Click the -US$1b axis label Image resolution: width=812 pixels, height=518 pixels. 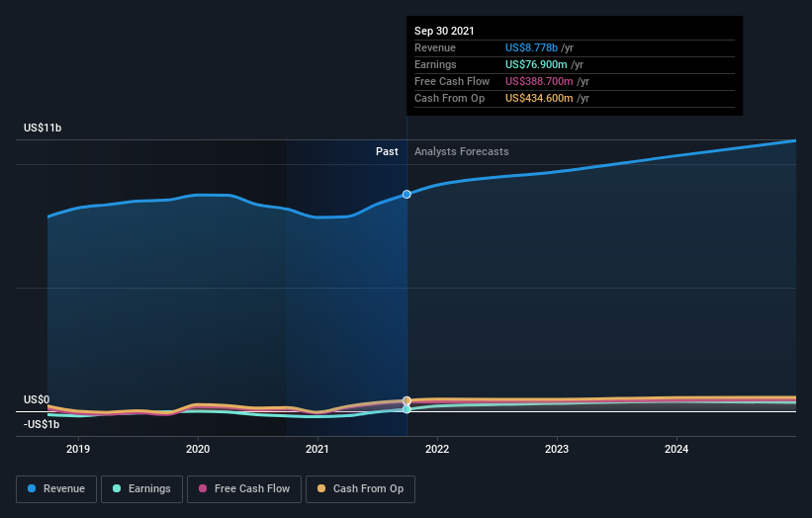(x=42, y=424)
